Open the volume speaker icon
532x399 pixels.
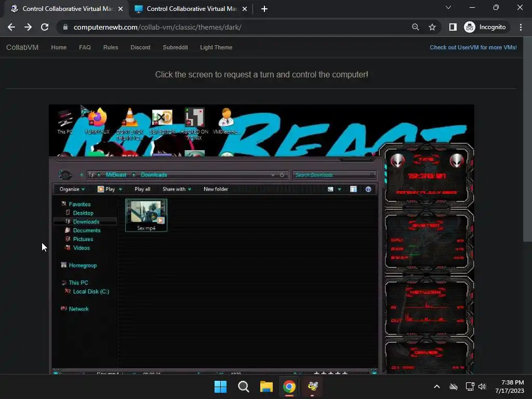482,387
